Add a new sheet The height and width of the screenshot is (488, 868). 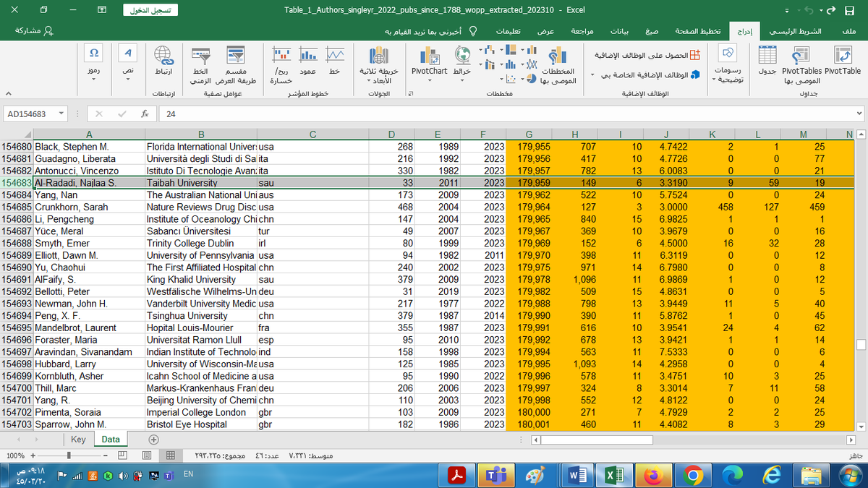click(x=153, y=440)
